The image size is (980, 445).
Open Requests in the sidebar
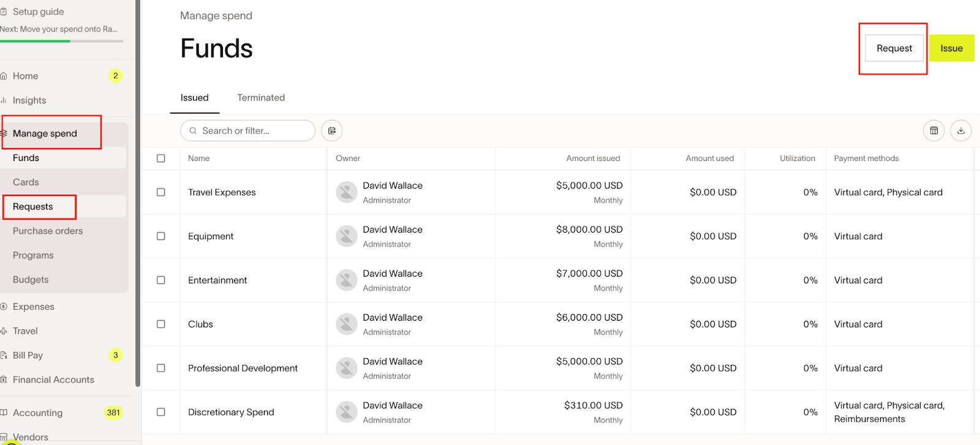point(33,207)
